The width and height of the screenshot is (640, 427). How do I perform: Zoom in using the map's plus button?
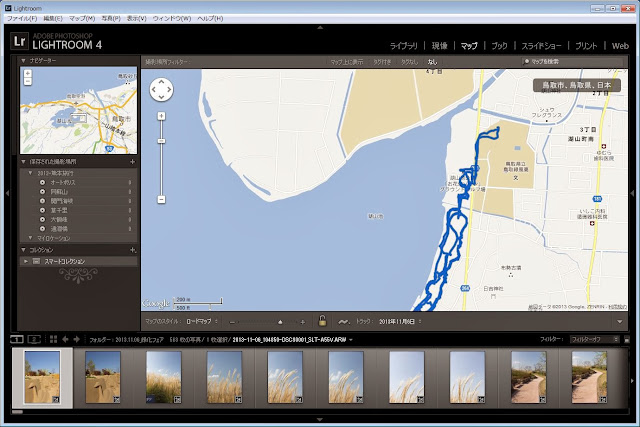(x=162, y=116)
